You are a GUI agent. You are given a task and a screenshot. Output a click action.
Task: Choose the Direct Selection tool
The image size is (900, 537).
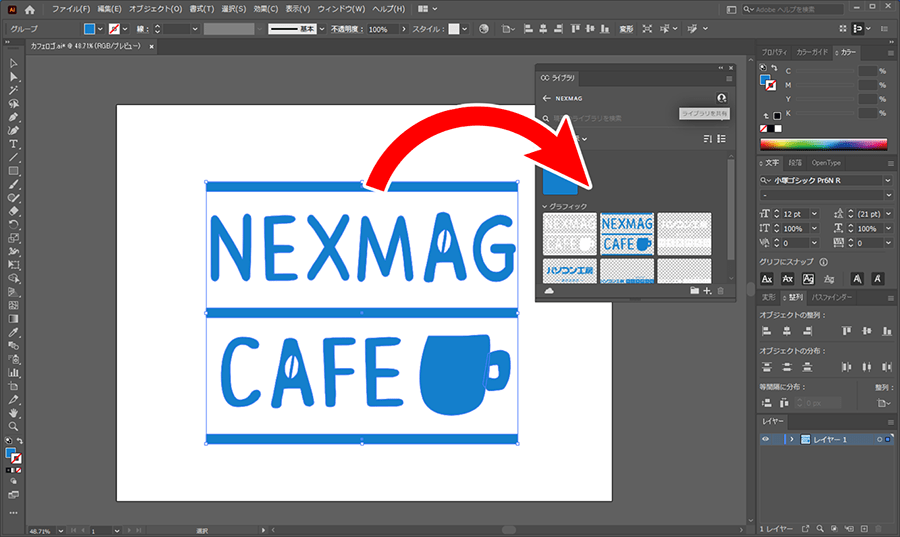[14, 77]
